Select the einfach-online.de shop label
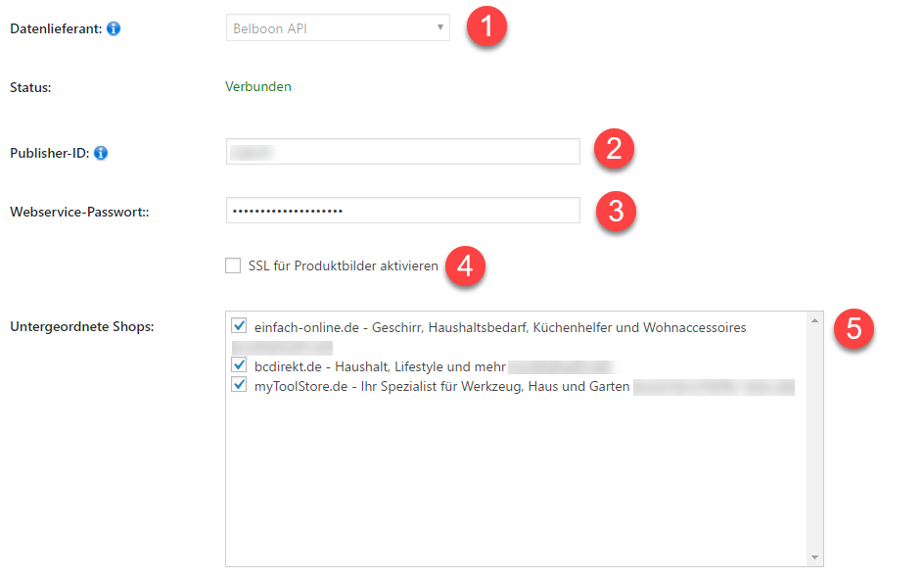 pyautogui.click(x=500, y=327)
